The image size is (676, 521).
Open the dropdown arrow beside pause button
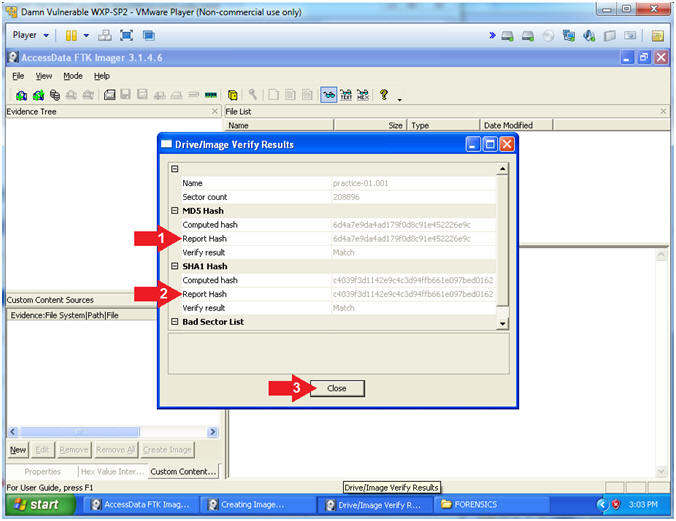[x=86, y=35]
